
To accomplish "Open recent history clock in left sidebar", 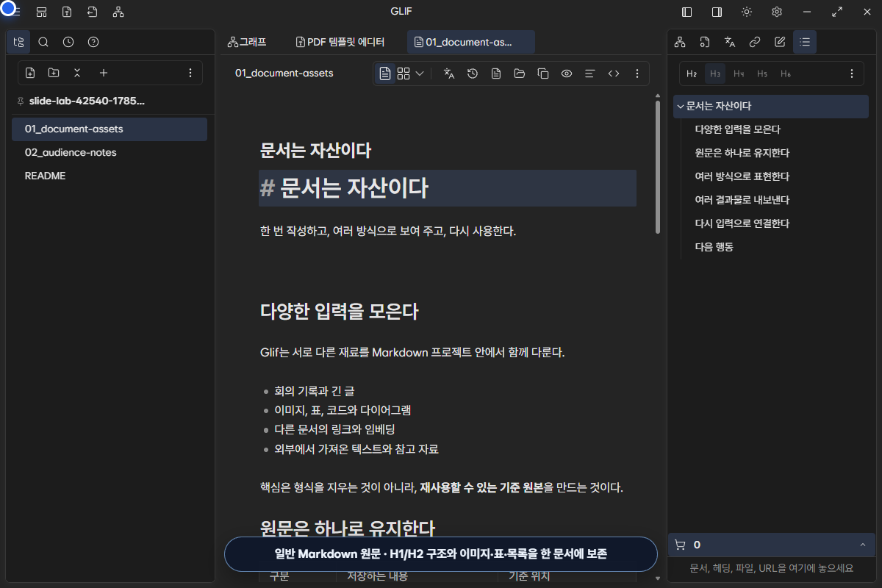I will 68,42.
